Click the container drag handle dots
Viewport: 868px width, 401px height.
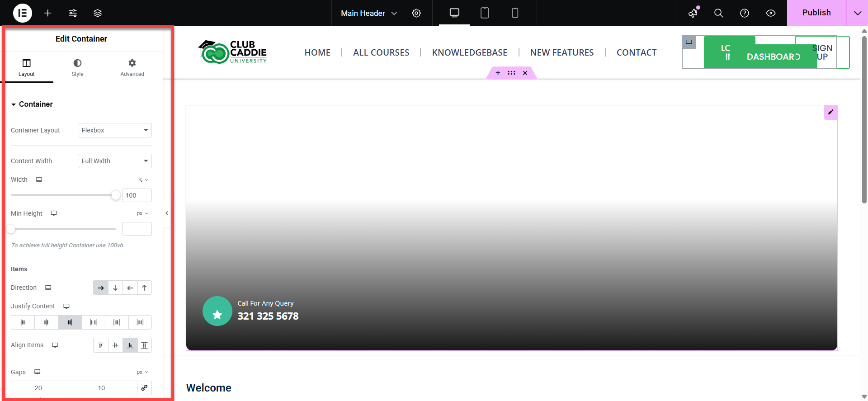click(511, 73)
